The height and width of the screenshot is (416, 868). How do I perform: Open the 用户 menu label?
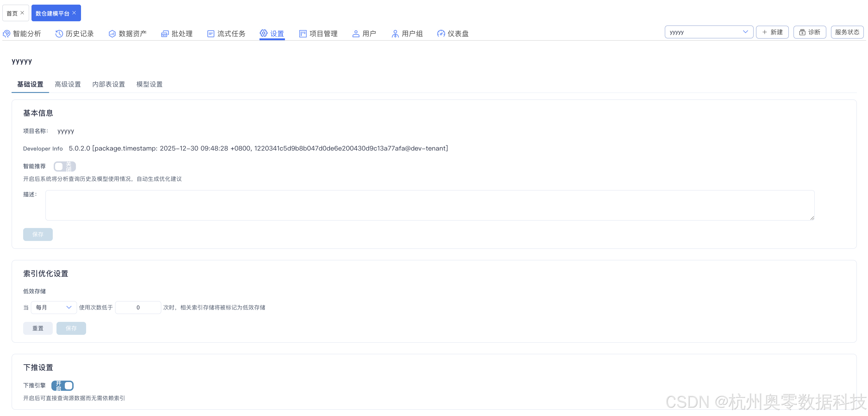pyautogui.click(x=369, y=34)
